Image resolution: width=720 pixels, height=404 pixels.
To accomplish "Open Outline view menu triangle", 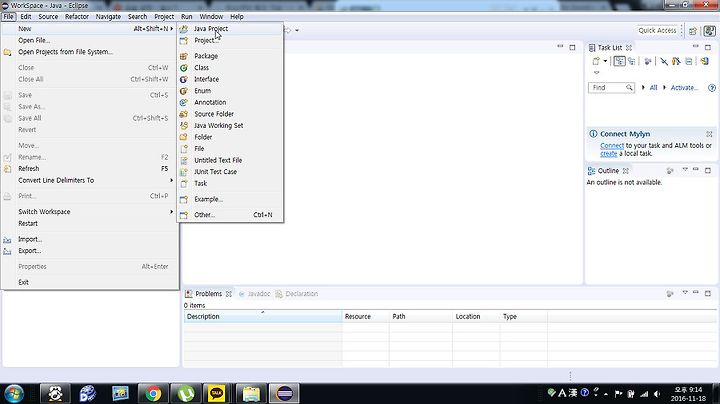I will tap(685, 170).
